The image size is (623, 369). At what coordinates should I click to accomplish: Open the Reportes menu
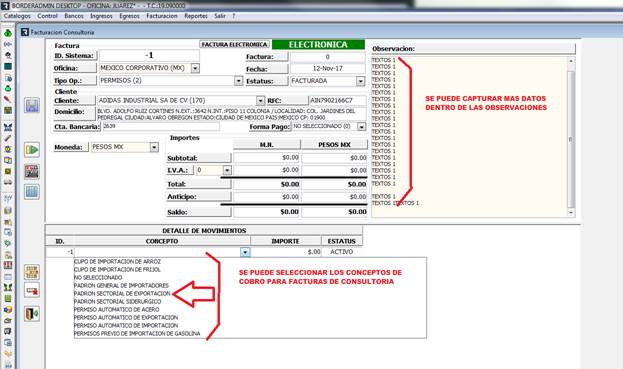pos(196,16)
